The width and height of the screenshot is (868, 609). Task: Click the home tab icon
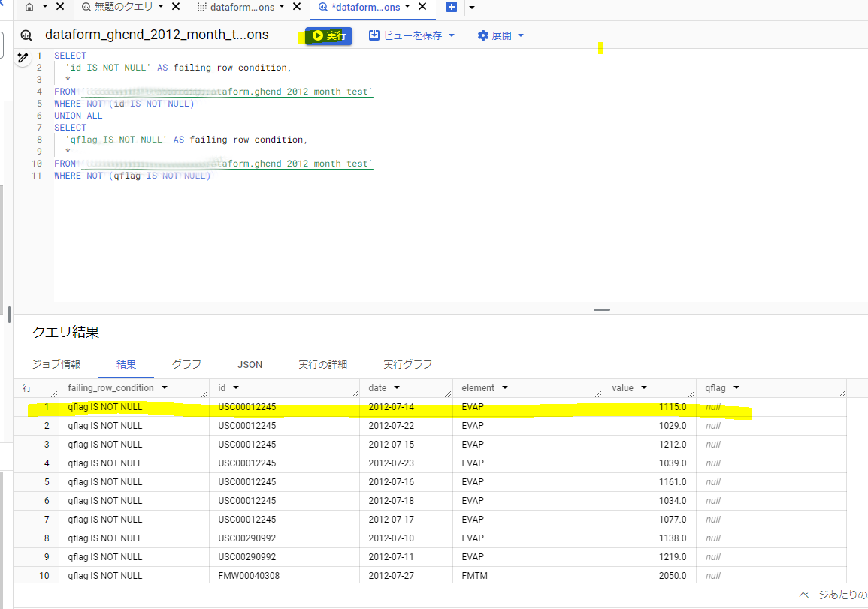(x=29, y=8)
